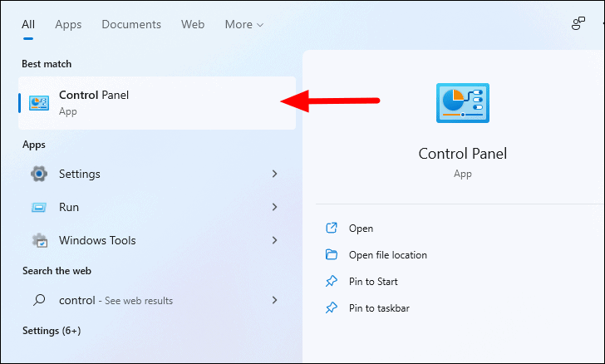605x364 pixels.
Task: Click the Settings (6+) group header
Action: coord(52,331)
